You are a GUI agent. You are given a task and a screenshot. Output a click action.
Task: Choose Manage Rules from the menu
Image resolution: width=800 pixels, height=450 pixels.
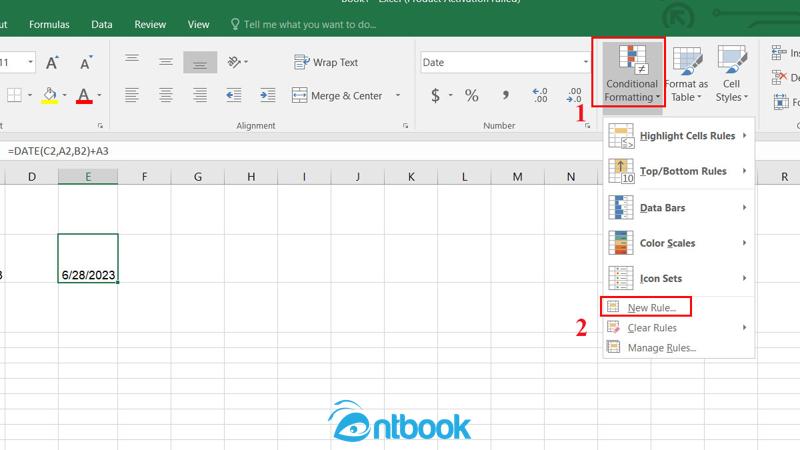pyautogui.click(x=678, y=347)
